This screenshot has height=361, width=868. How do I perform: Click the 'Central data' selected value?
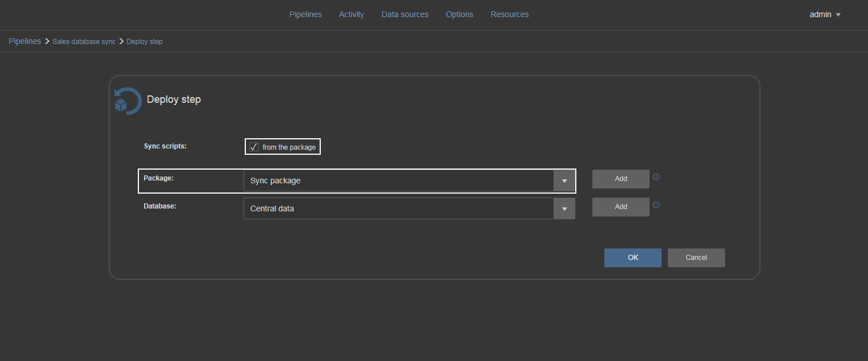coord(272,208)
